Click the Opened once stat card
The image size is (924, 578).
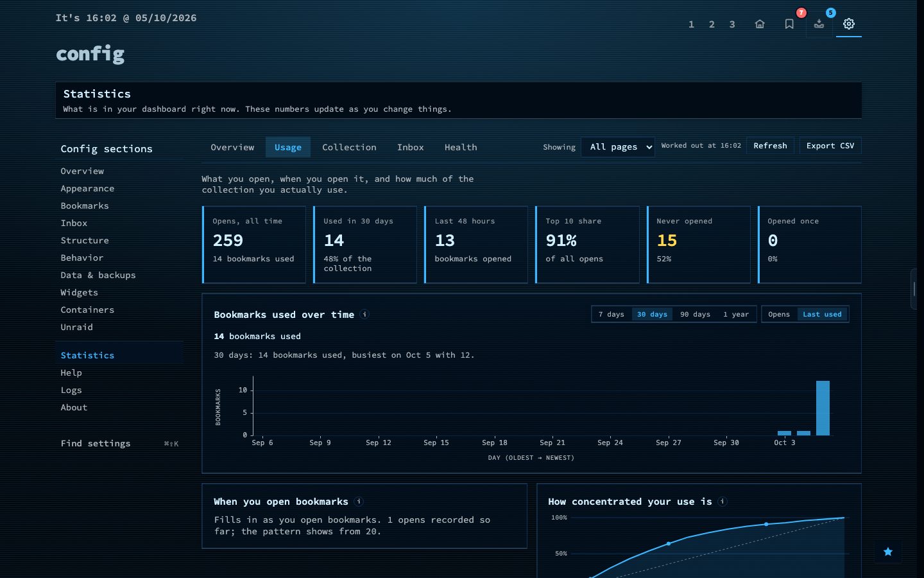pos(810,245)
